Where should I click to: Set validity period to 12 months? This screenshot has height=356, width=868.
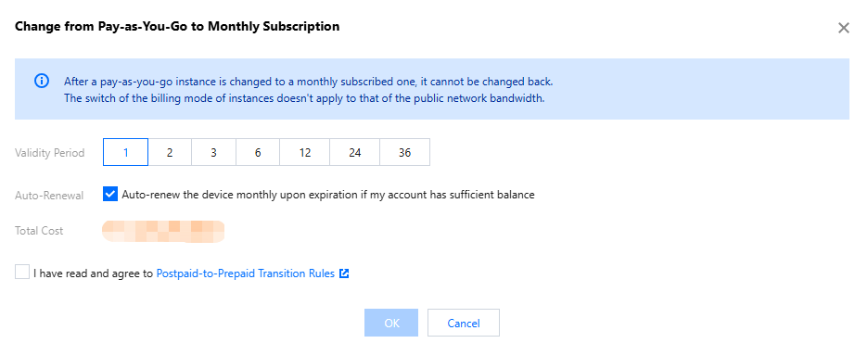305,152
